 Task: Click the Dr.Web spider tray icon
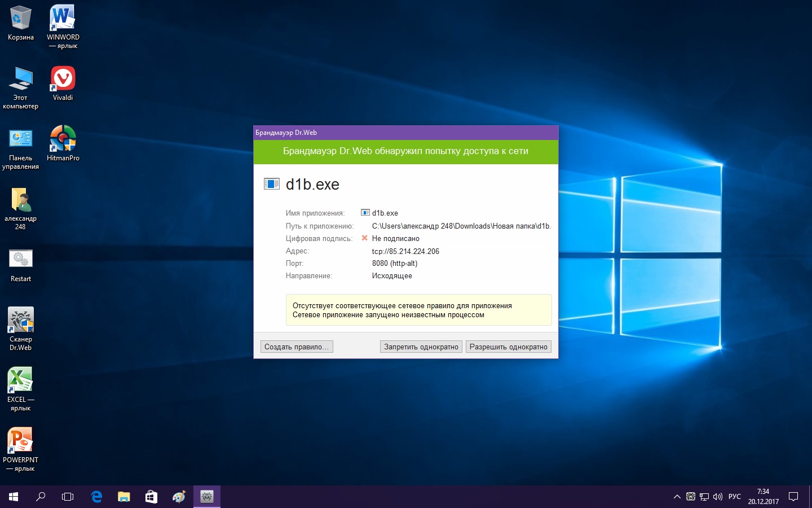coord(690,497)
